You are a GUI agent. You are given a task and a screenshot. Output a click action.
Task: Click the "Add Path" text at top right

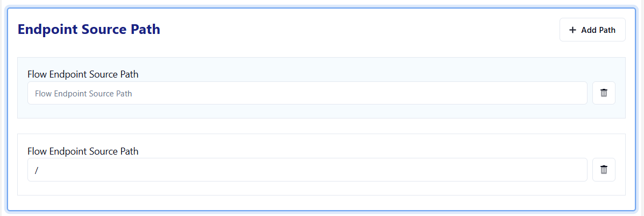pos(598,30)
